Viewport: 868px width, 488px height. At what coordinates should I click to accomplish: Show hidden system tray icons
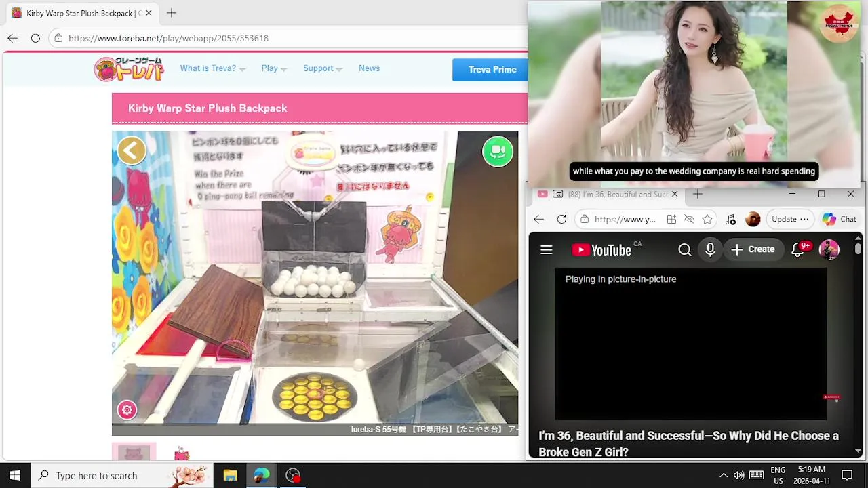pyautogui.click(x=724, y=475)
